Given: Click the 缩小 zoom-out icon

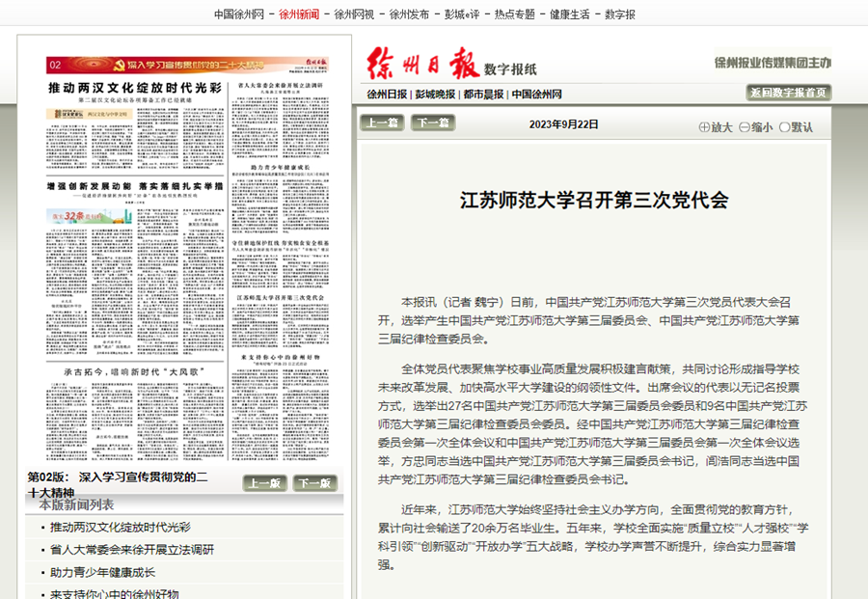Looking at the screenshot, I should (745, 127).
